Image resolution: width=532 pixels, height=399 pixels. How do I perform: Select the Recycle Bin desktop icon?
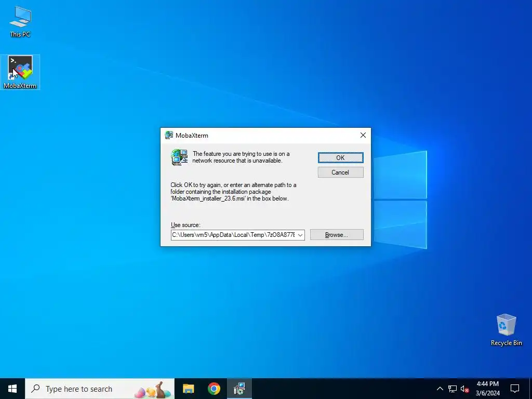coord(506,330)
